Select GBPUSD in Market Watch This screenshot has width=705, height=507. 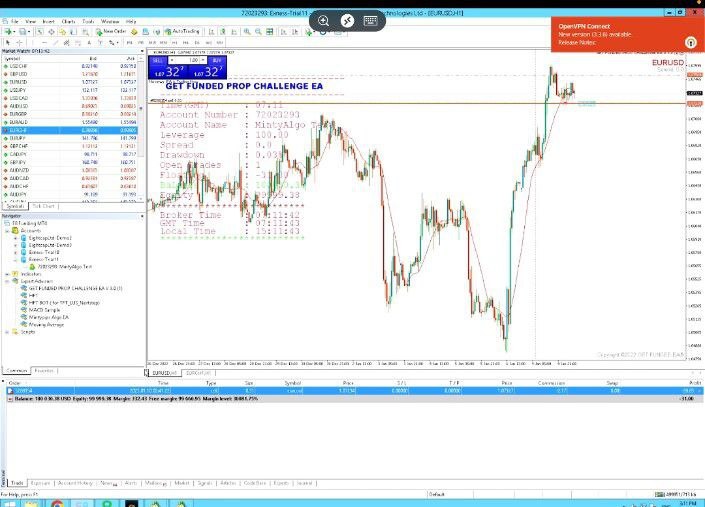pos(70,74)
